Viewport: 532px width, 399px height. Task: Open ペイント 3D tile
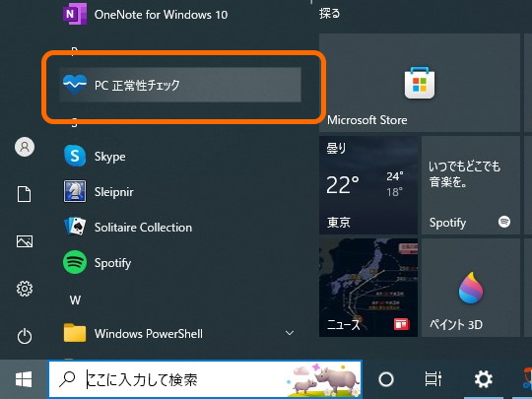point(471,288)
